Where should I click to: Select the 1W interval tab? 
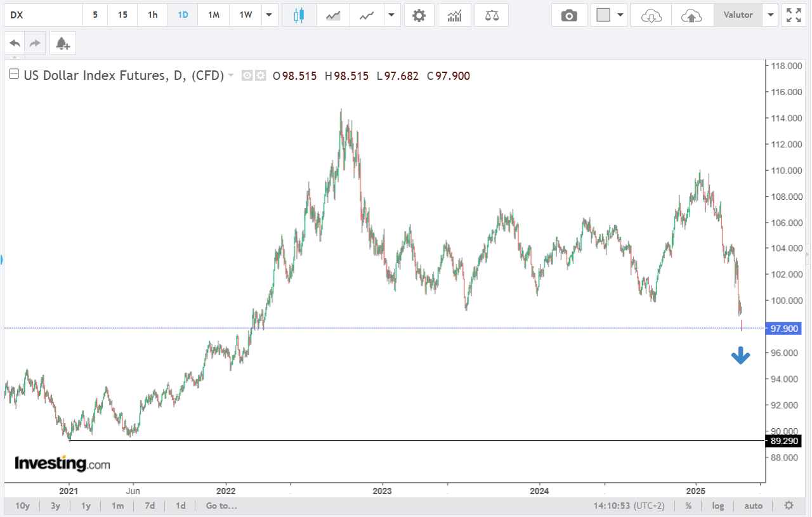click(x=246, y=15)
